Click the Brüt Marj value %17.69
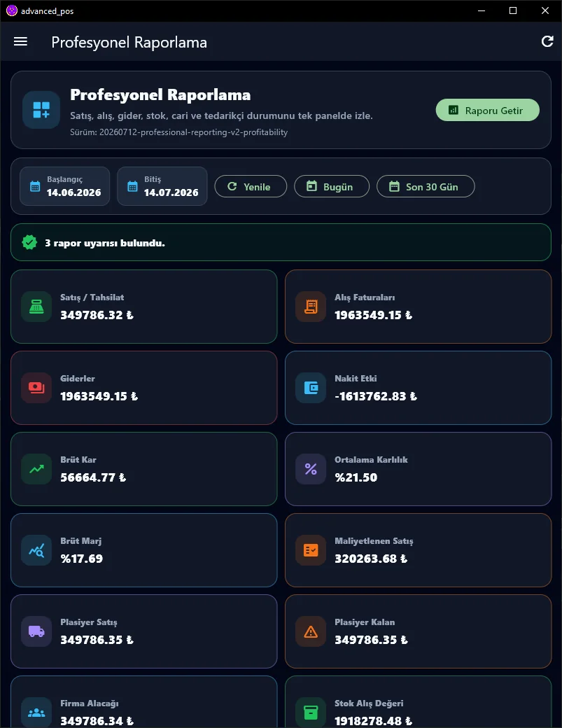Screen dimensions: 562x728 point(82,559)
